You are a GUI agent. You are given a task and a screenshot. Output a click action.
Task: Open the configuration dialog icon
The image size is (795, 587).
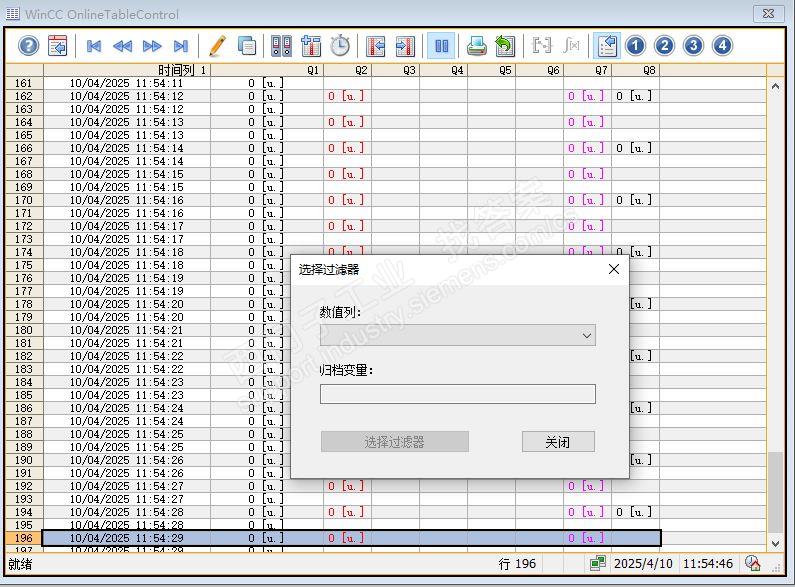click(x=58, y=46)
